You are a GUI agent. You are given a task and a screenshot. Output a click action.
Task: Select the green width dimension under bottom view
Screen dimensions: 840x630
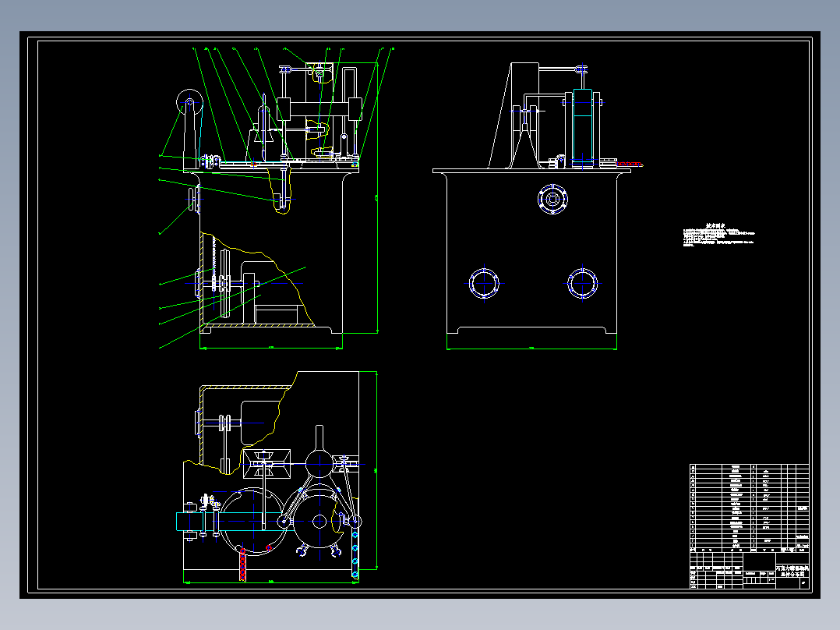pyautogui.click(x=270, y=581)
